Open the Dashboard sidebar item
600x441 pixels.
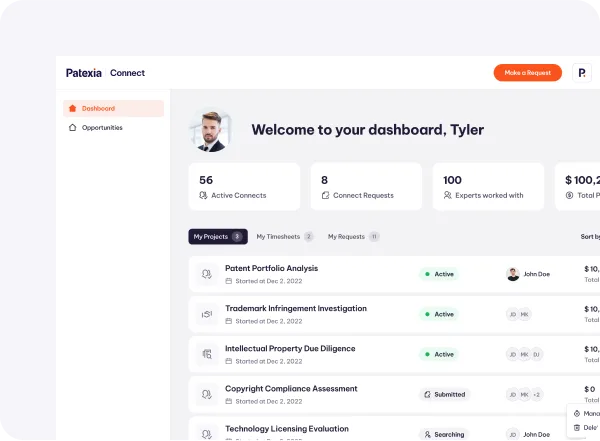pyautogui.click(x=112, y=108)
